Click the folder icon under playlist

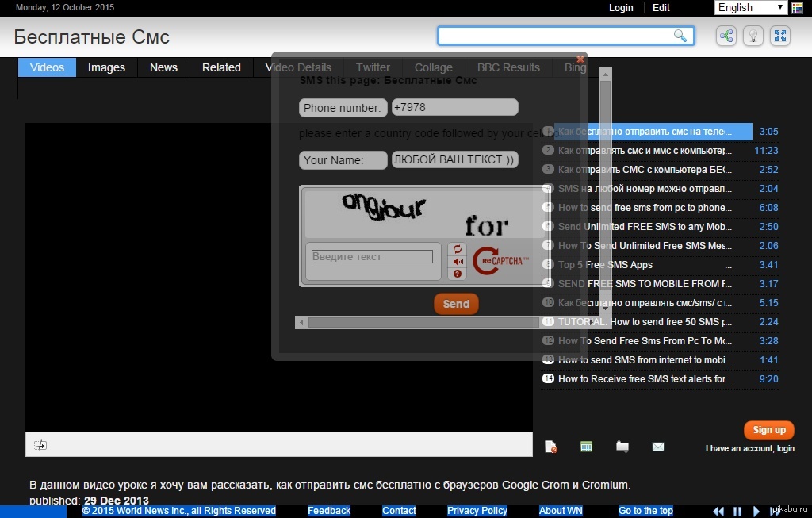(622, 447)
